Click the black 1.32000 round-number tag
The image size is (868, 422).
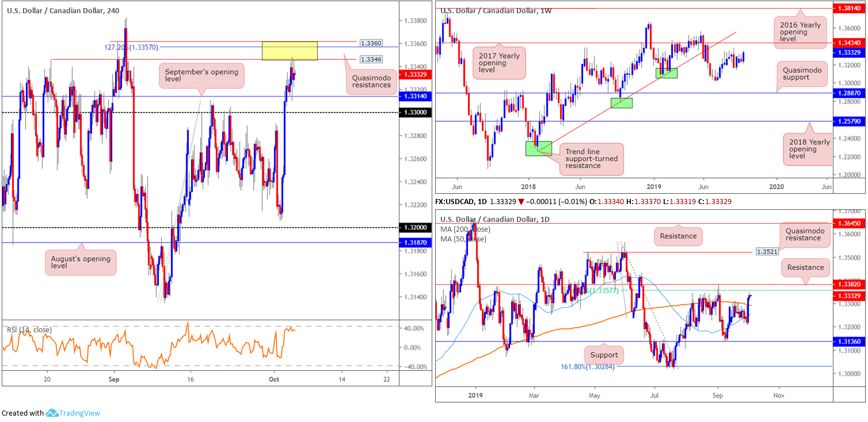(x=416, y=228)
